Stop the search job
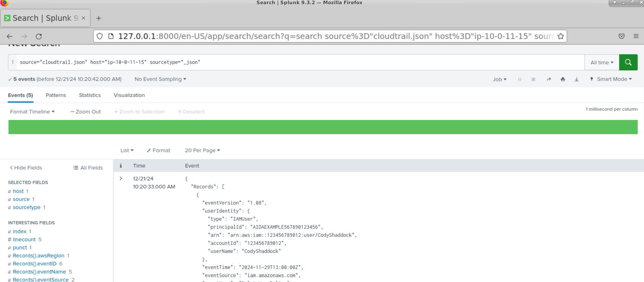 533,79
